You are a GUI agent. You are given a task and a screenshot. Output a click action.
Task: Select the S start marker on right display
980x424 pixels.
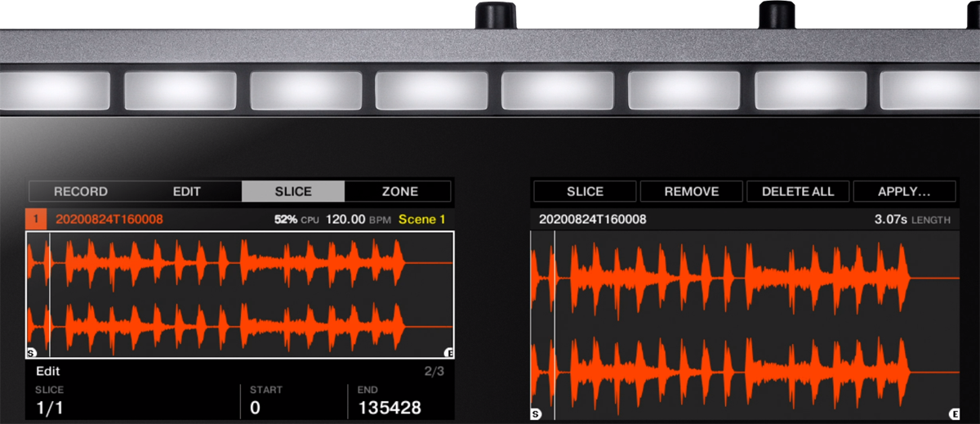click(536, 414)
